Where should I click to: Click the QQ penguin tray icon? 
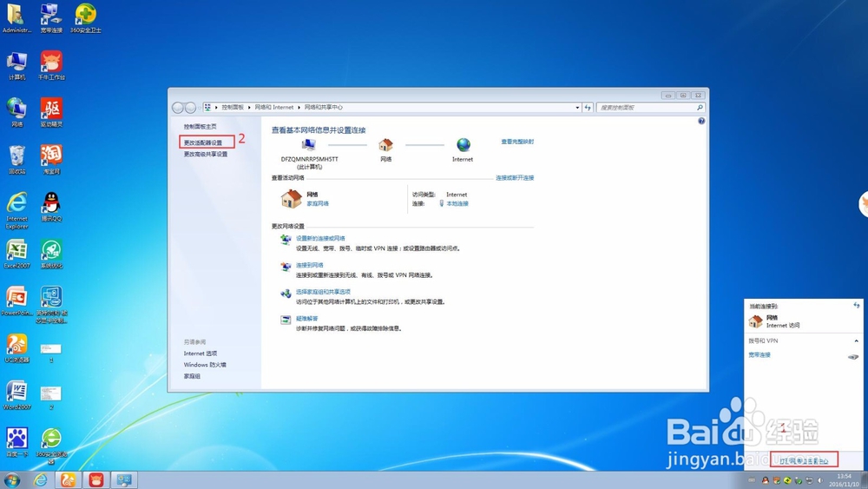pyautogui.click(x=766, y=480)
